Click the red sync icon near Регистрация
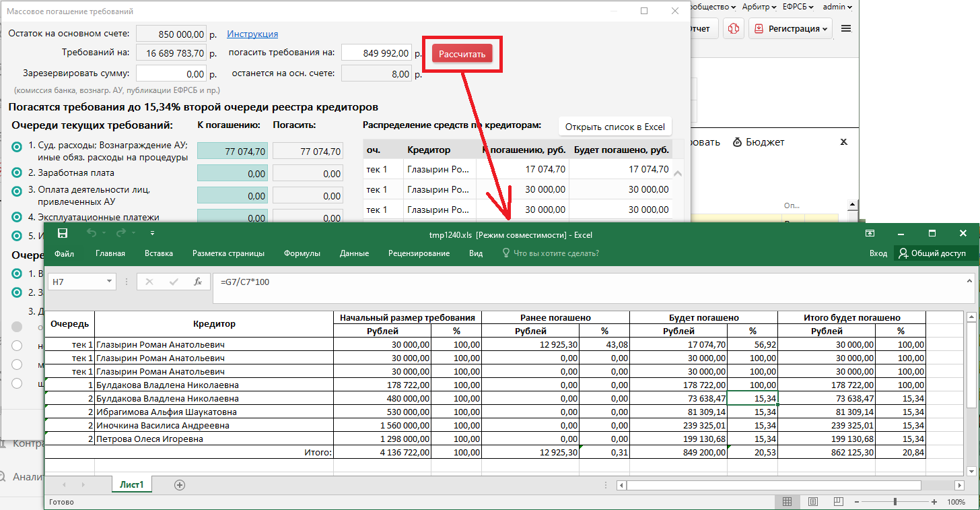 [734, 29]
